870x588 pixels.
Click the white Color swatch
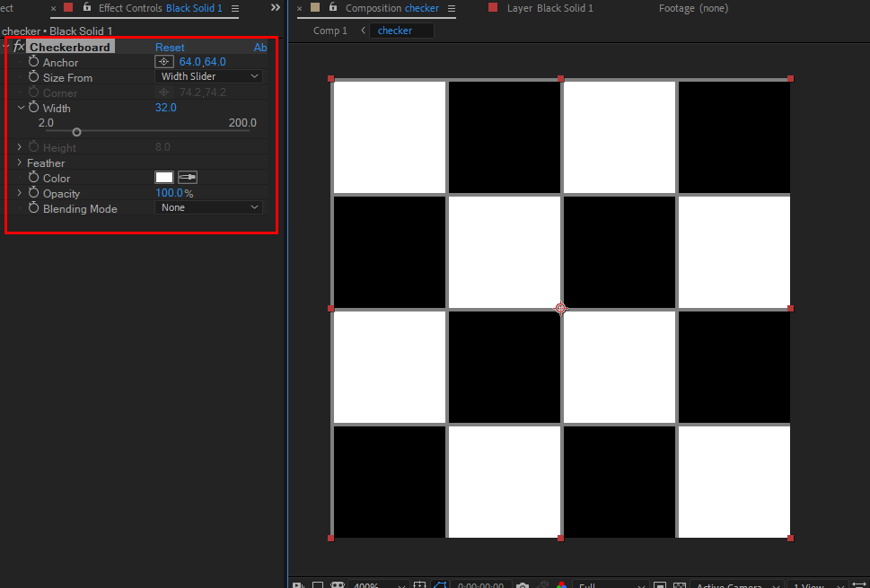point(164,177)
